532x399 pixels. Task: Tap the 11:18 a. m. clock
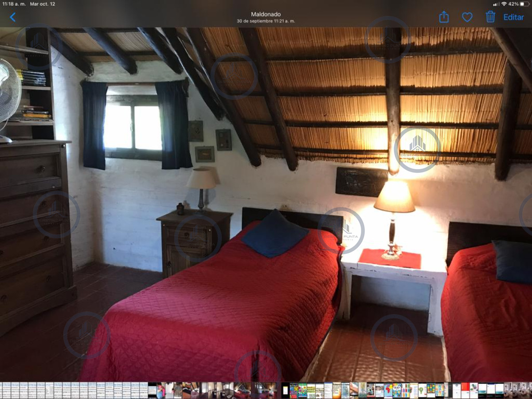pos(14,4)
